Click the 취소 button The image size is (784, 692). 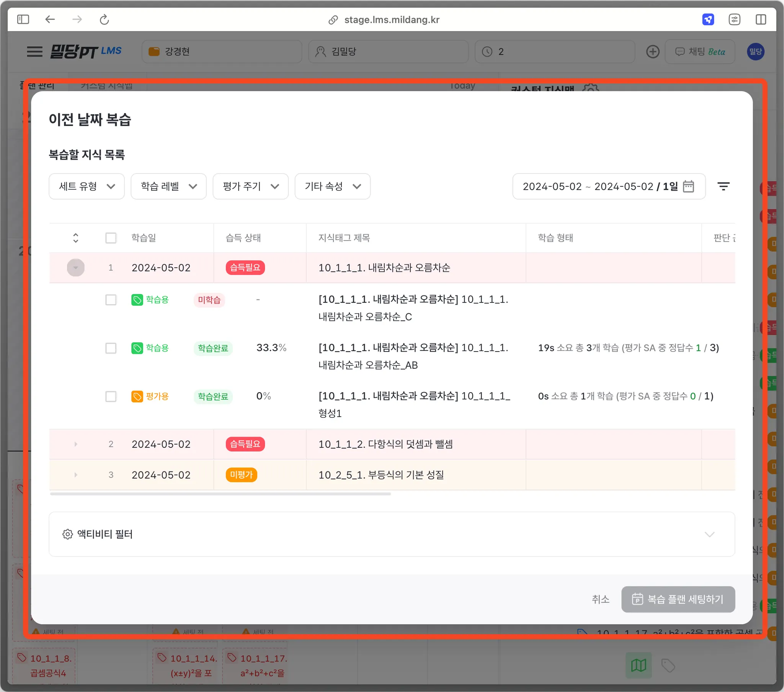point(600,599)
